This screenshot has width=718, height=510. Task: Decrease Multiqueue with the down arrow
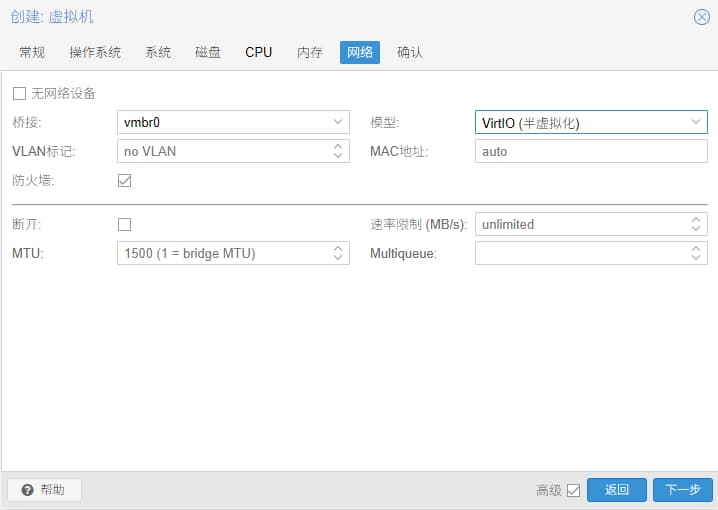pyautogui.click(x=696, y=258)
